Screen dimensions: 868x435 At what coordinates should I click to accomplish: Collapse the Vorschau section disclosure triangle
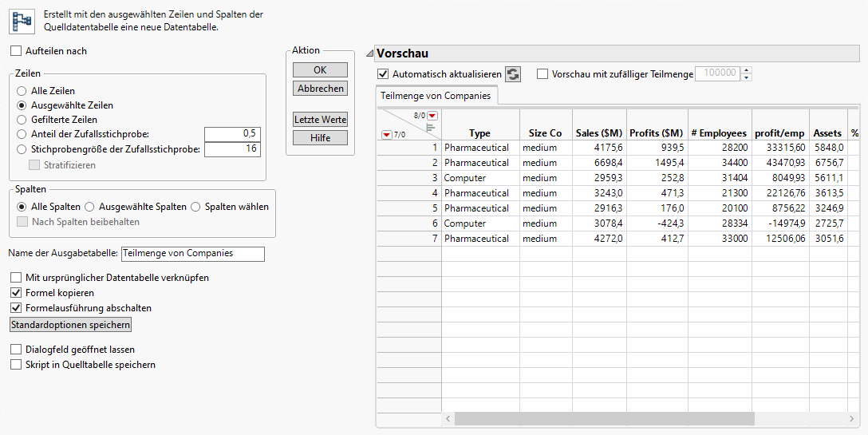pos(369,54)
